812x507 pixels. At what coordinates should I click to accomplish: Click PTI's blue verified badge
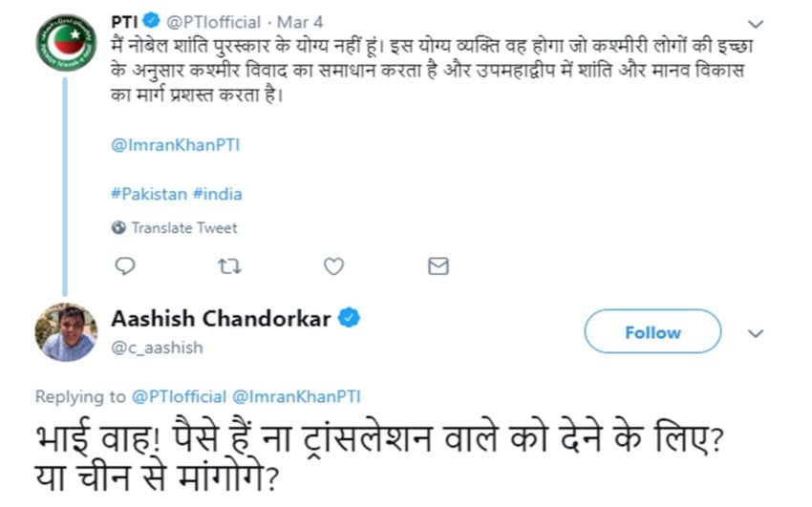(x=152, y=22)
